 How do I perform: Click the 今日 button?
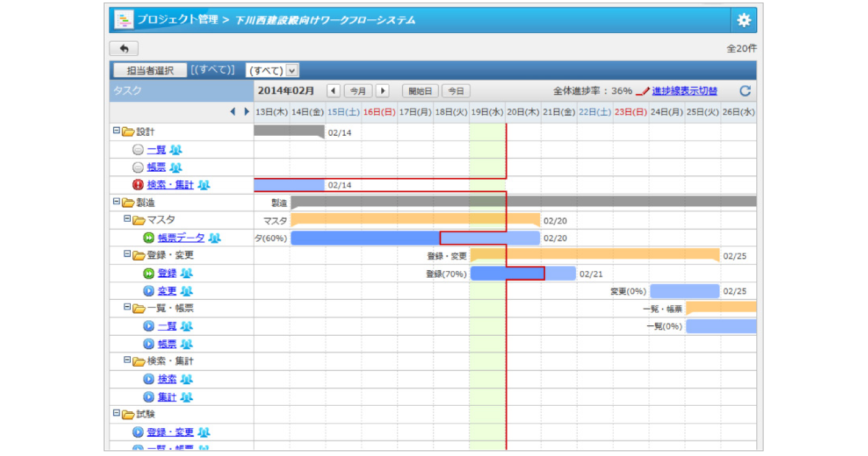pyautogui.click(x=456, y=91)
